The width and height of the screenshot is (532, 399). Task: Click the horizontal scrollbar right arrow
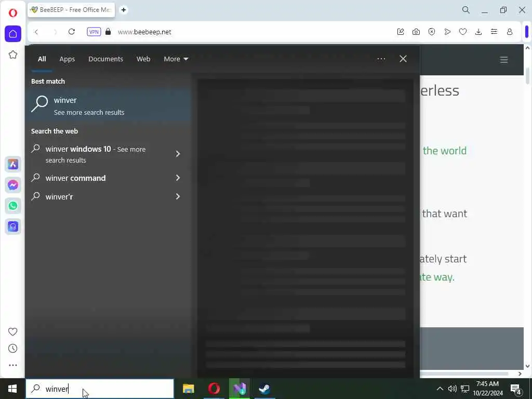pos(520,374)
